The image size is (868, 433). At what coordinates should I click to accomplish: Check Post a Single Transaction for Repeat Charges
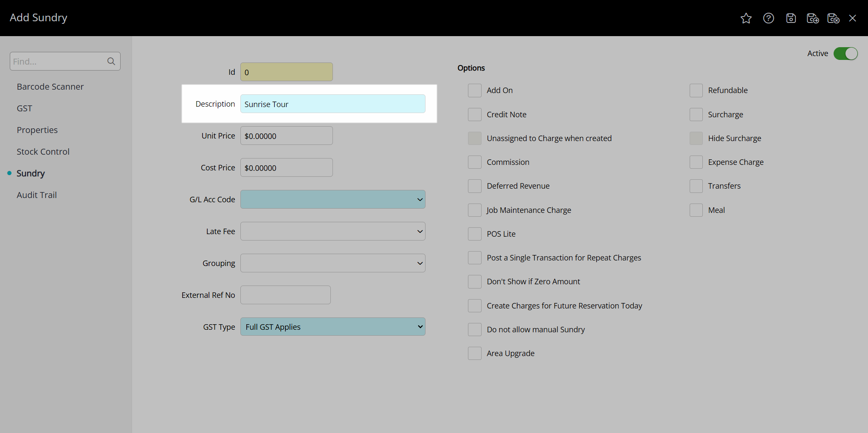(475, 258)
